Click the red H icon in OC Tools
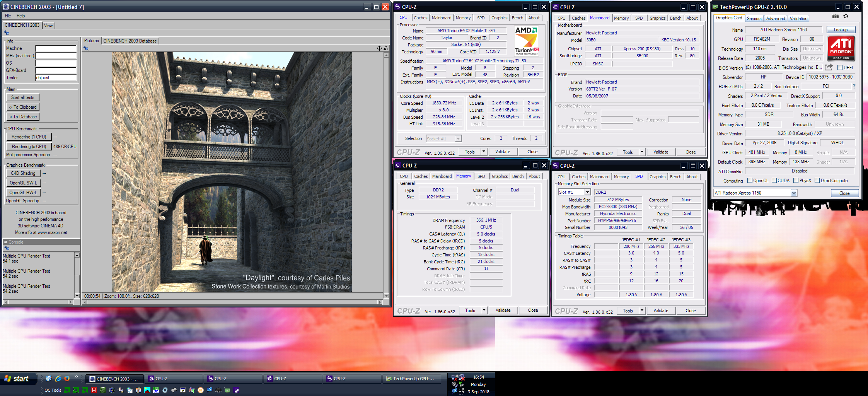Screen dimensions: 868x396 coord(94,390)
